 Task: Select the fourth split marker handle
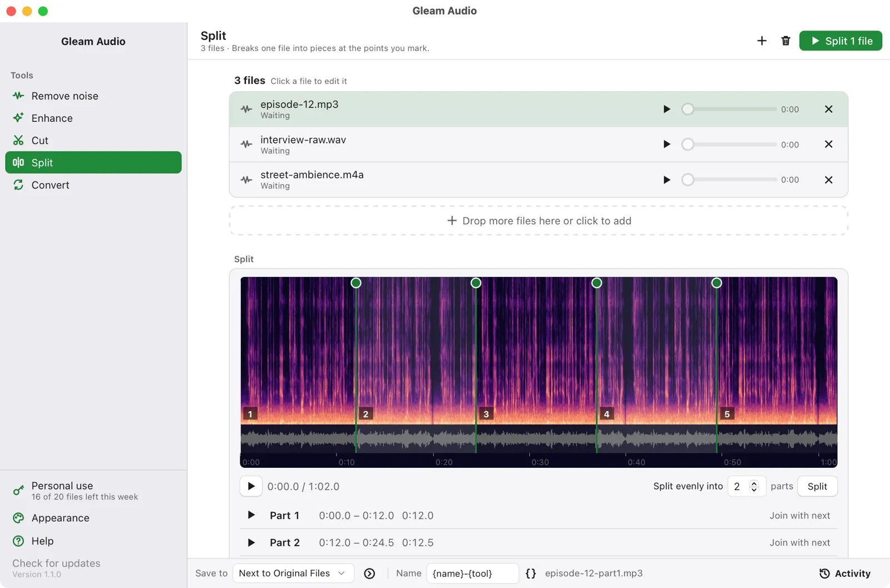pyautogui.click(x=717, y=283)
